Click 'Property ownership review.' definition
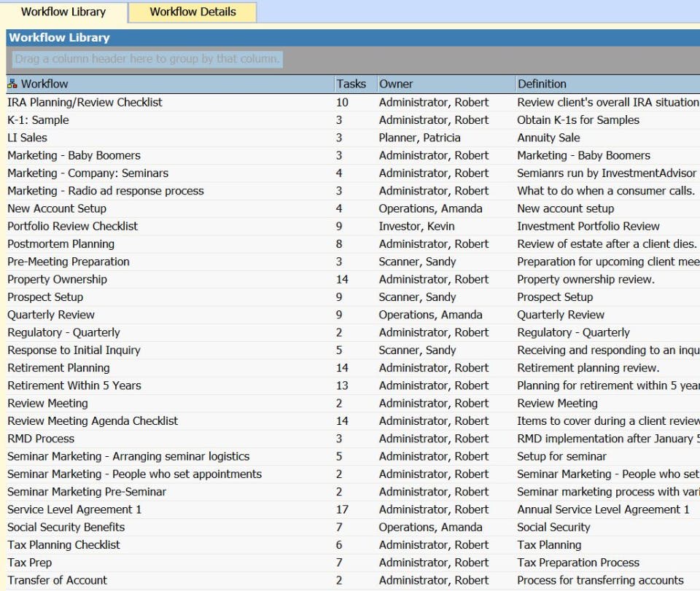 (586, 279)
